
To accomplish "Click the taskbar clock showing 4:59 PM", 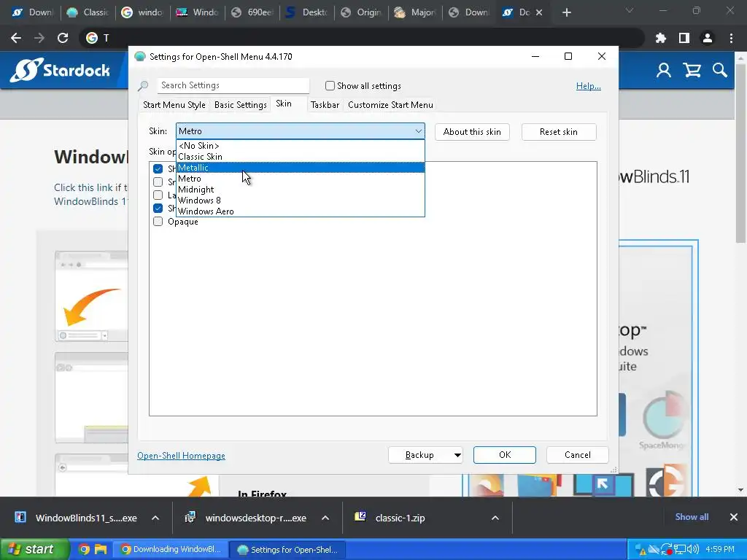I will pos(719,550).
